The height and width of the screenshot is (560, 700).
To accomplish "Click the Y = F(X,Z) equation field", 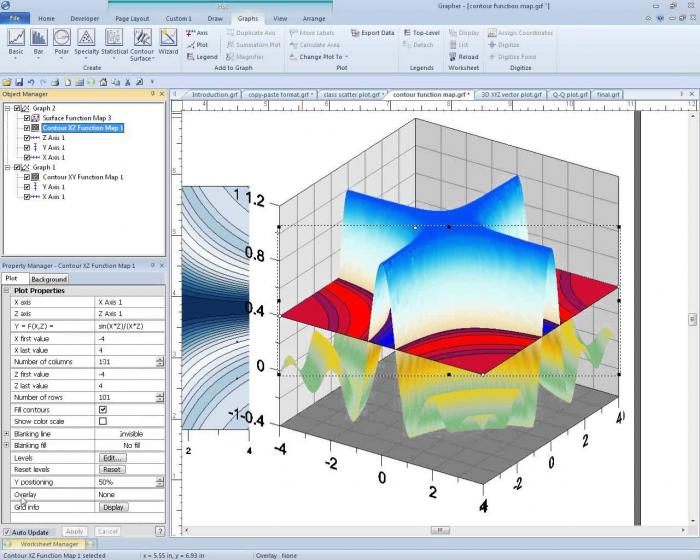I will 125,326.
